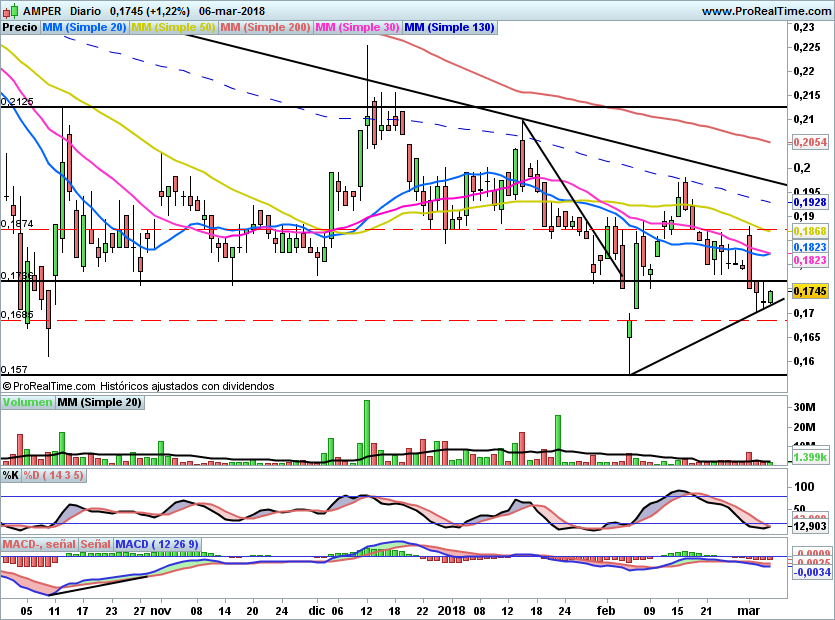The image size is (835, 620).
Task: Click the MACD (12 26 9) label
Action: pos(159,544)
